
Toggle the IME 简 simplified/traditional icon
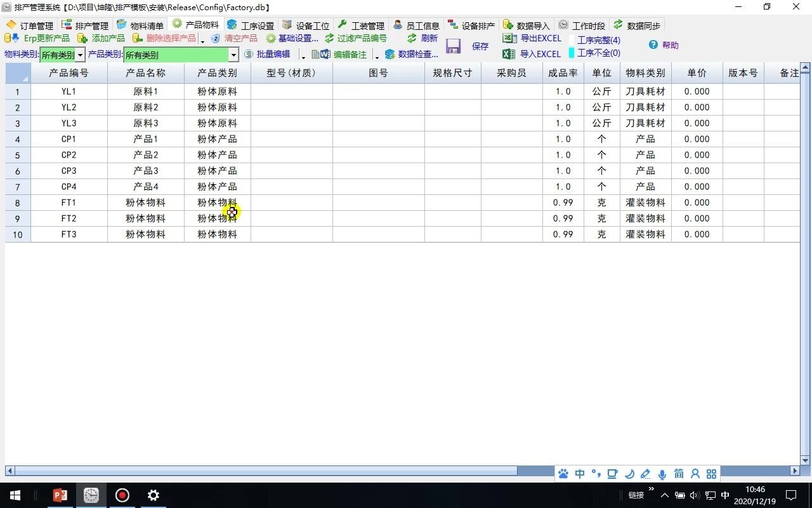679,474
